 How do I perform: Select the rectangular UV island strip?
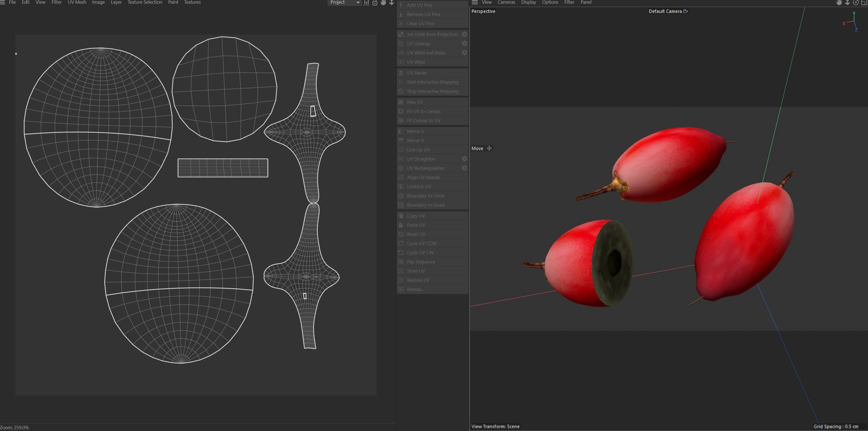(223, 168)
